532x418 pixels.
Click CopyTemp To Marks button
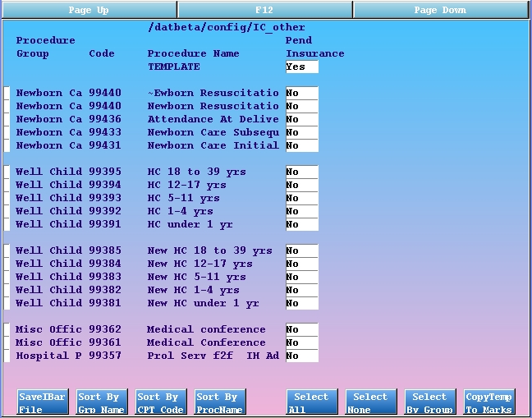click(x=489, y=402)
